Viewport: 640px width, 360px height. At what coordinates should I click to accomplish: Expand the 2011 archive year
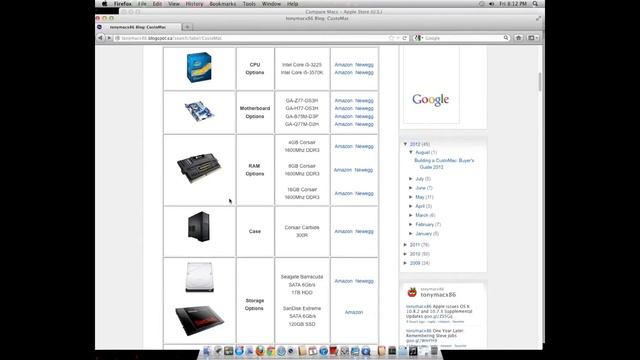click(405, 244)
